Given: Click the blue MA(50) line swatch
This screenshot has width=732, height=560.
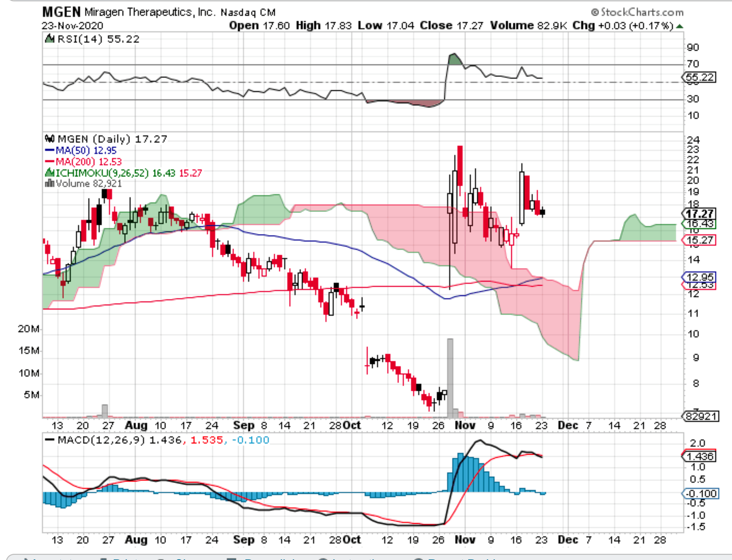Looking at the screenshot, I should point(50,150).
